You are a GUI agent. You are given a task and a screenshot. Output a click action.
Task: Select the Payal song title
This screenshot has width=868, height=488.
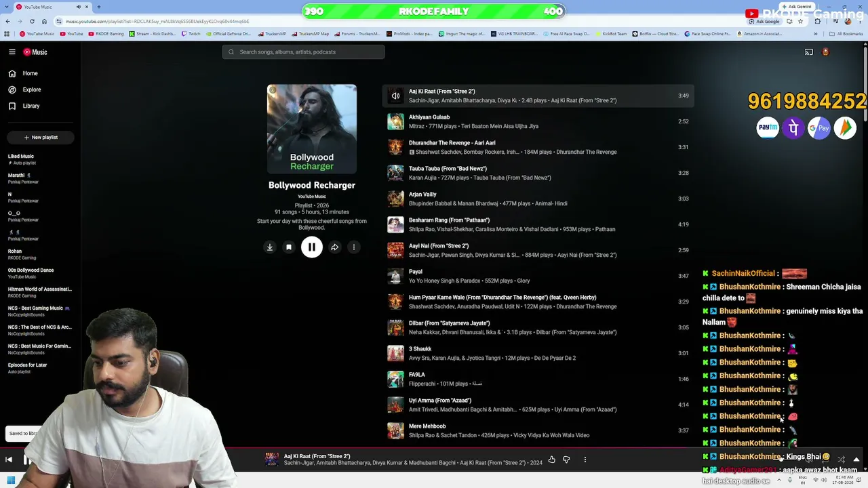416,272
